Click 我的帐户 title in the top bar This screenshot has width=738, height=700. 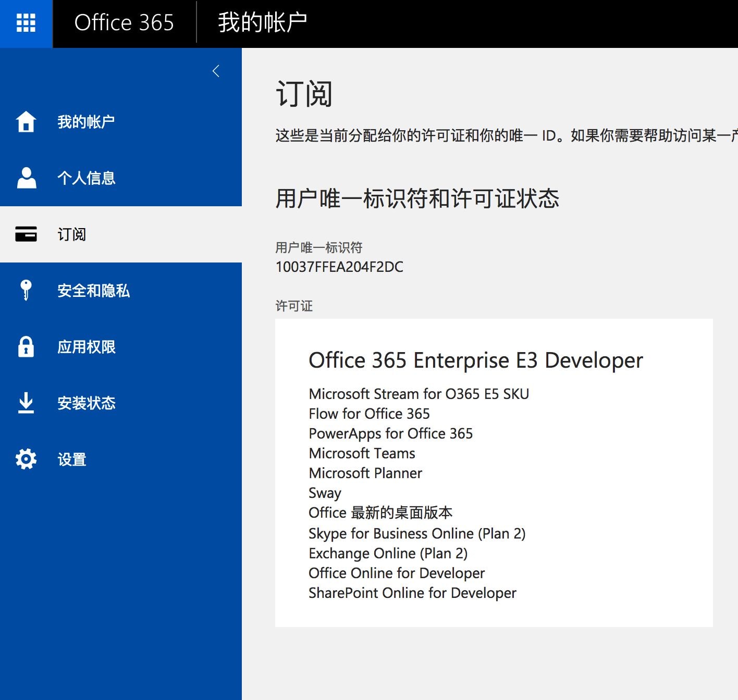pos(262,23)
